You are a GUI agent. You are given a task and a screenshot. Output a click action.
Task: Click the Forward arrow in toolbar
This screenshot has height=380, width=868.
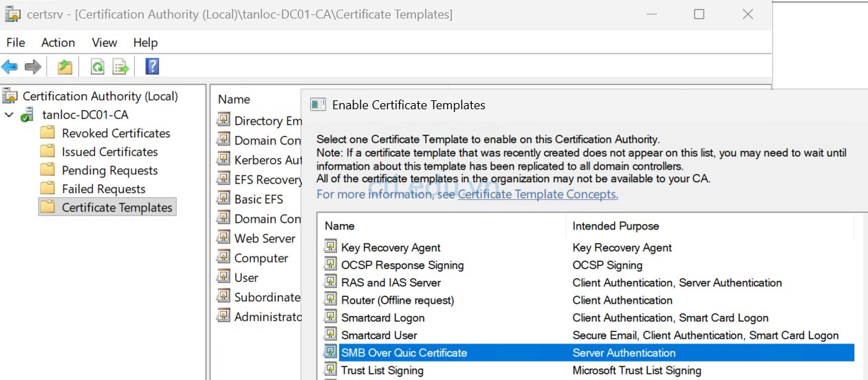pyautogui.click(x=32, y=67)
